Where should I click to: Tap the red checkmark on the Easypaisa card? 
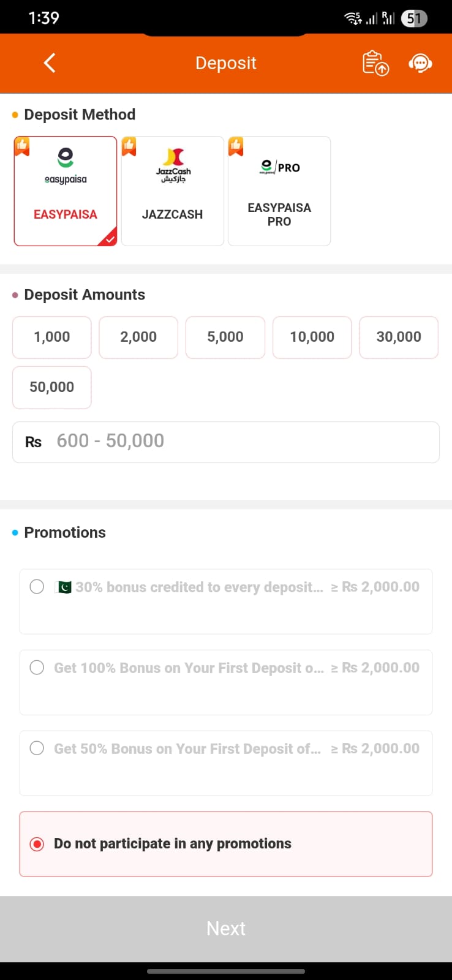109,239
